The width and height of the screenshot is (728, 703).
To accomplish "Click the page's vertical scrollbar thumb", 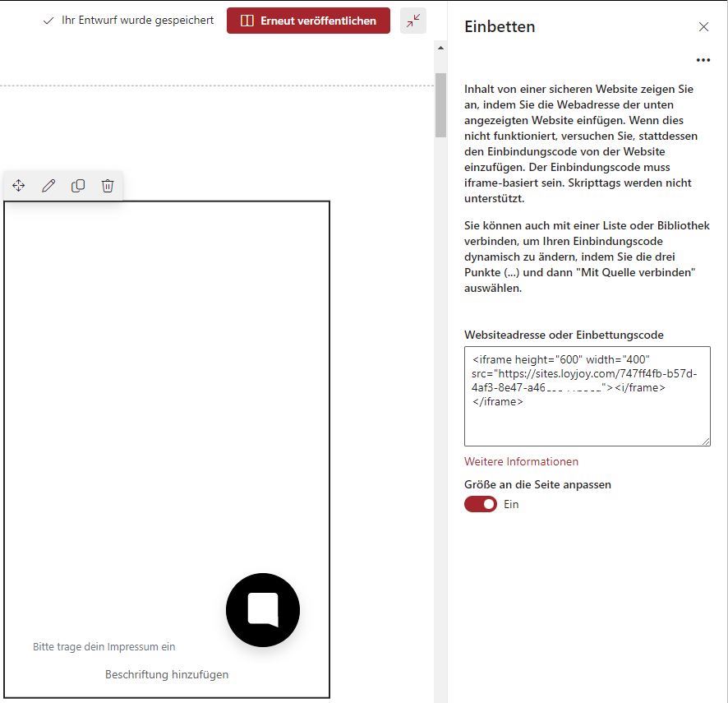I will pyautogui.click(x=440, y=104).
